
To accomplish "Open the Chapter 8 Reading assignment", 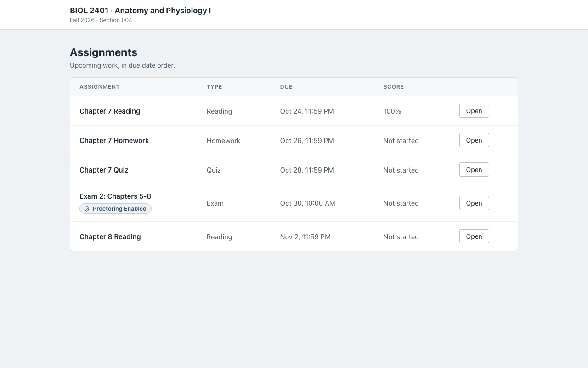I will (474, 236).
